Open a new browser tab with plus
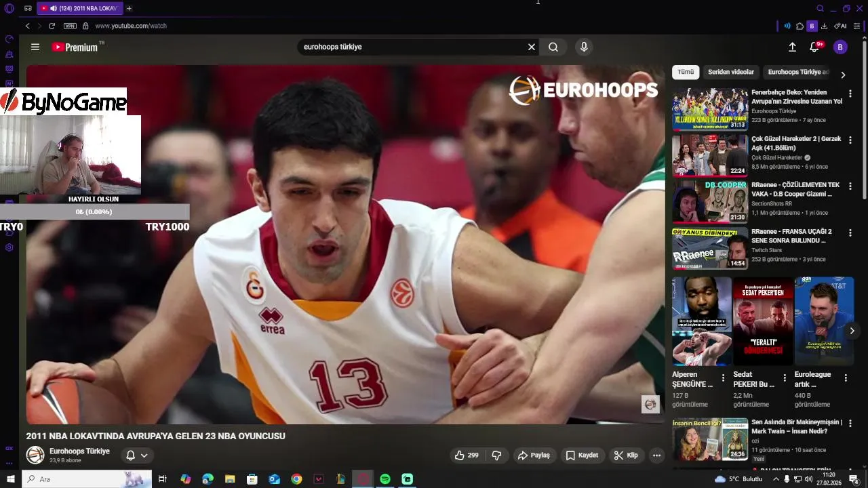This screenshot has height=488, width=868. click(129, 8)
